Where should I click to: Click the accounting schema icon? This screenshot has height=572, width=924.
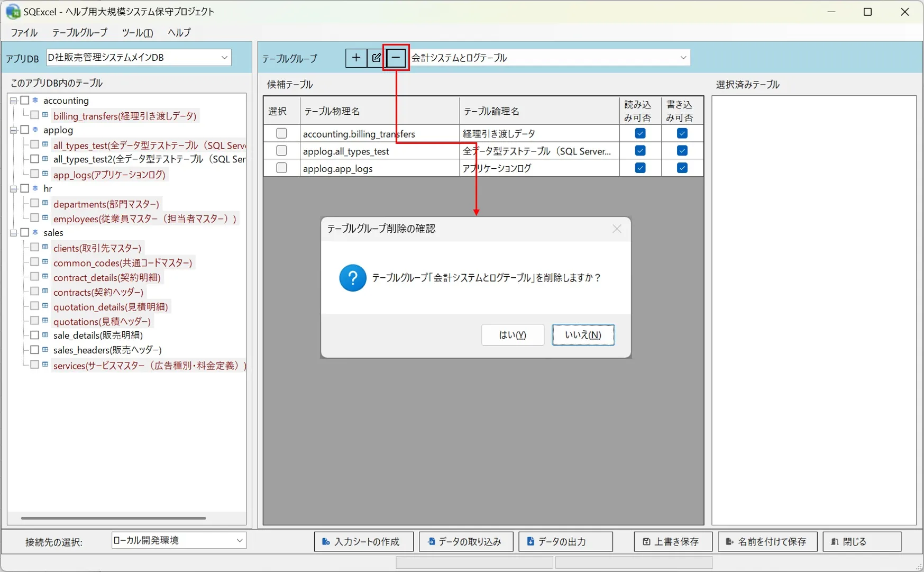[x=35, y=100]
